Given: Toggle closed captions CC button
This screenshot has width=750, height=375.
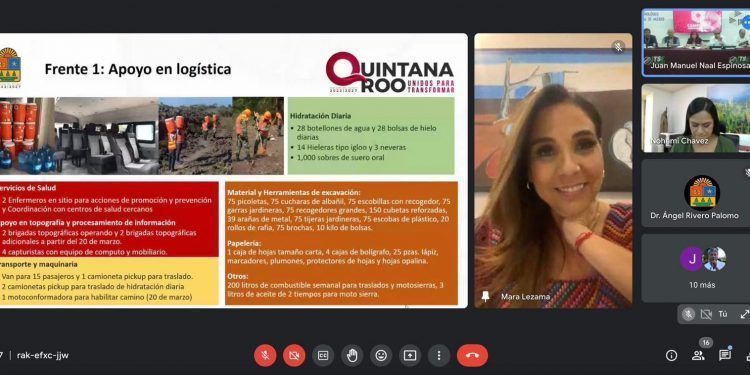Looking at the screenshot, I should 323,355.
